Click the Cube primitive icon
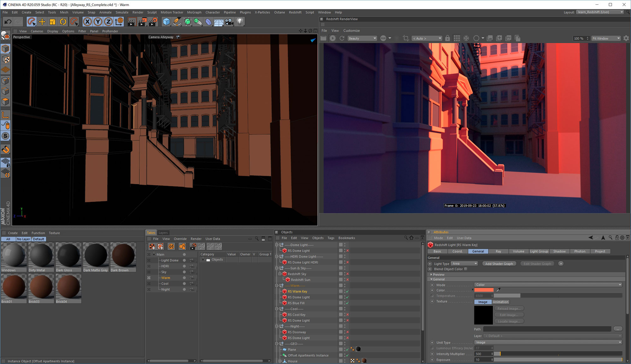 tap(166, 21)
